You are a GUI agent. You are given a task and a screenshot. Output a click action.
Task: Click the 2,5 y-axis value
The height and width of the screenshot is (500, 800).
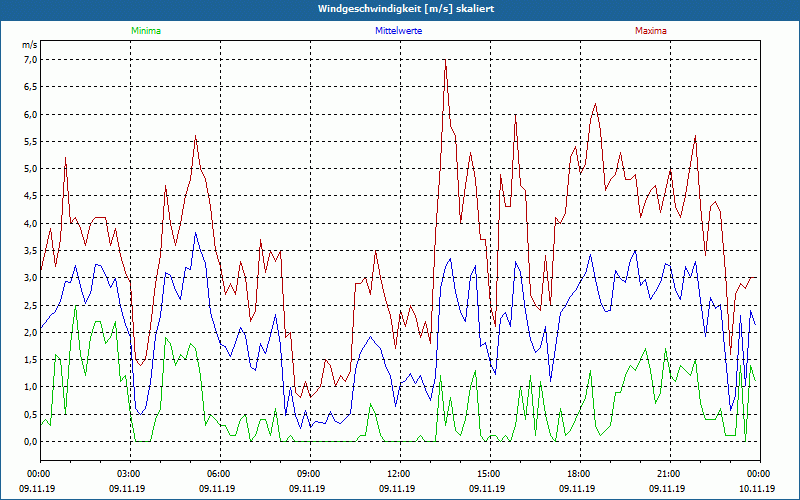tap(30, 305)
